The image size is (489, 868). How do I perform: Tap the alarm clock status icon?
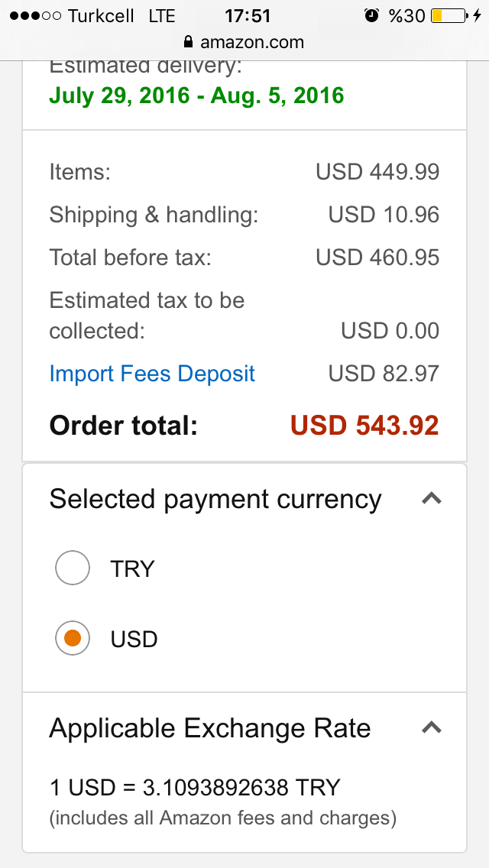click(371, 15)
